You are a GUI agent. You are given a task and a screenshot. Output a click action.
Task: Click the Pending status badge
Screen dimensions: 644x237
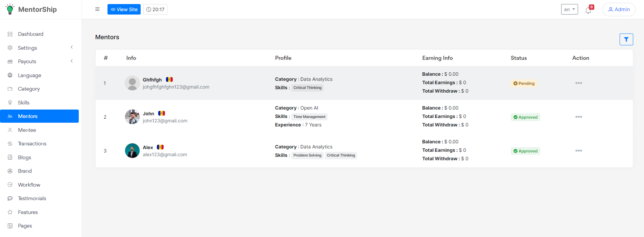pos(524,84)
